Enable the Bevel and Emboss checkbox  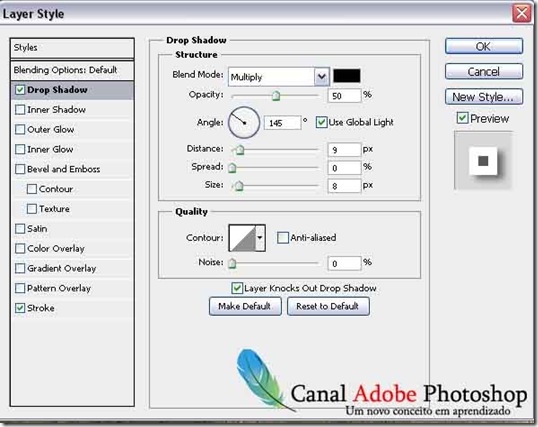[x=20, y=169]
